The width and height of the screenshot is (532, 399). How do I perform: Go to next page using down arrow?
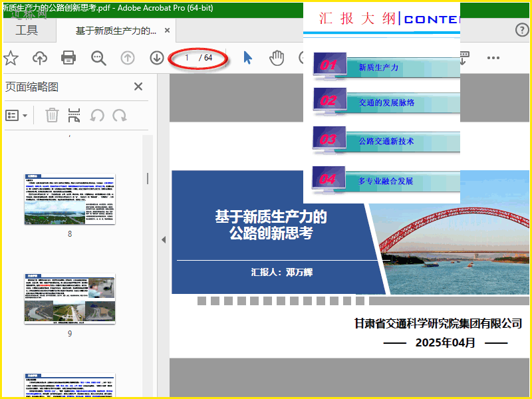[x=157, y=58]
